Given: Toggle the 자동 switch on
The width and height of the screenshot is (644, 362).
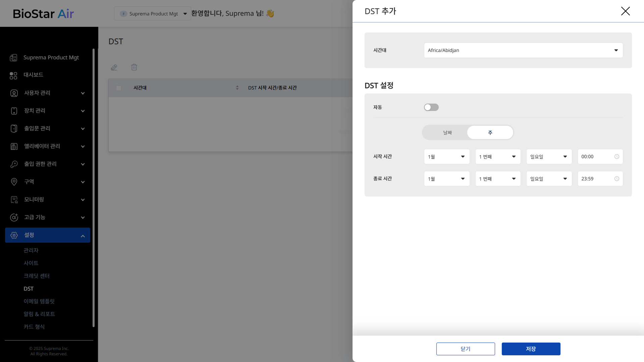Looking at the screenshot, I should point(431,107).
